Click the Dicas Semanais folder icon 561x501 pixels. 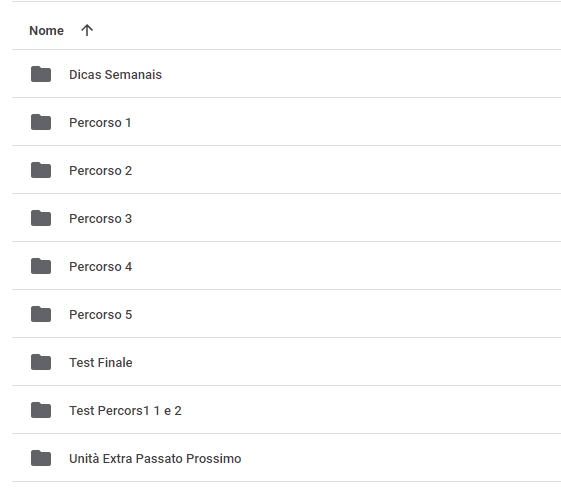[41, 74]
